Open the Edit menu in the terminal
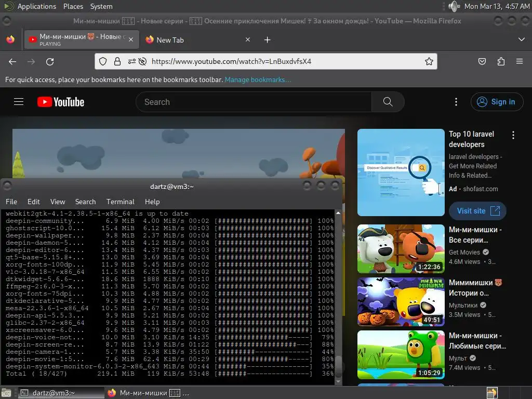The height and width of the screenshot is (399, 532). [34, 202]
